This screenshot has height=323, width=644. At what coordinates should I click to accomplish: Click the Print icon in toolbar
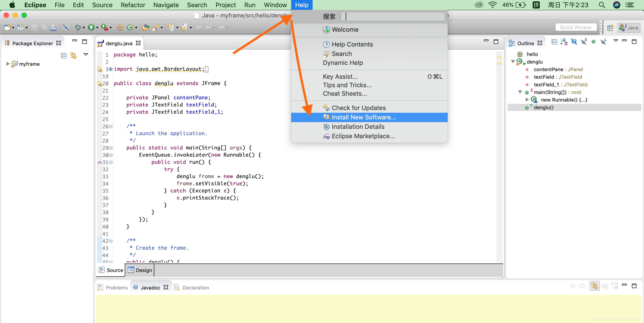point(53,28)
